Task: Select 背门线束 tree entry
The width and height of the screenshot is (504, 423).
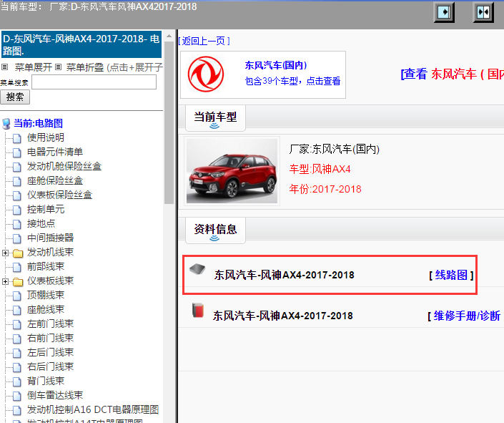Action: (46, 381)
